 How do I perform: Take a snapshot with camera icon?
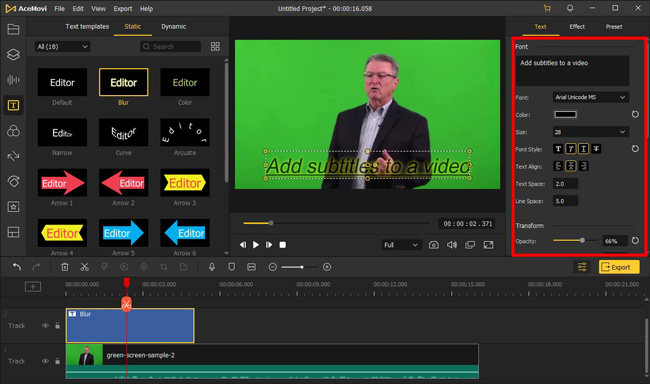(434, 245)
